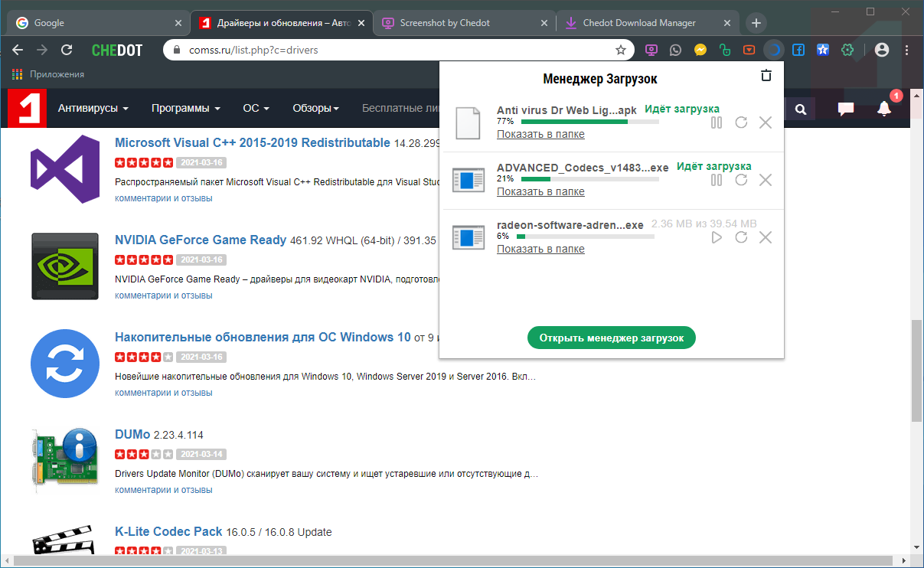
Task: Show radeon-software-adren exe in folder
Action: coord(540,249)
